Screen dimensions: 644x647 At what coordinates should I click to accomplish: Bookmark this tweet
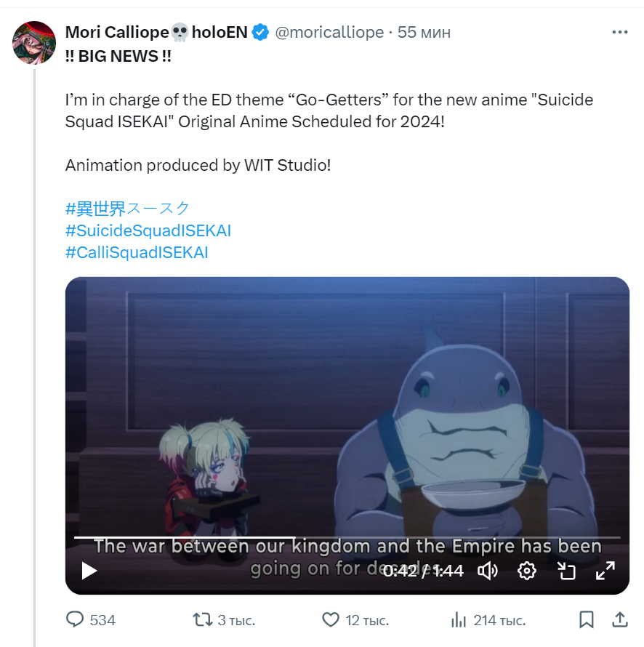click(587, 620)
